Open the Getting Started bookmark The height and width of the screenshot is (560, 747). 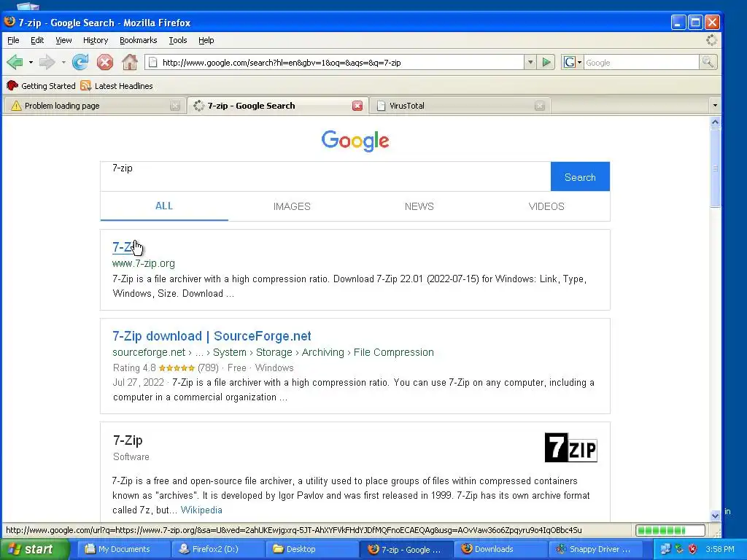point(41,86)
